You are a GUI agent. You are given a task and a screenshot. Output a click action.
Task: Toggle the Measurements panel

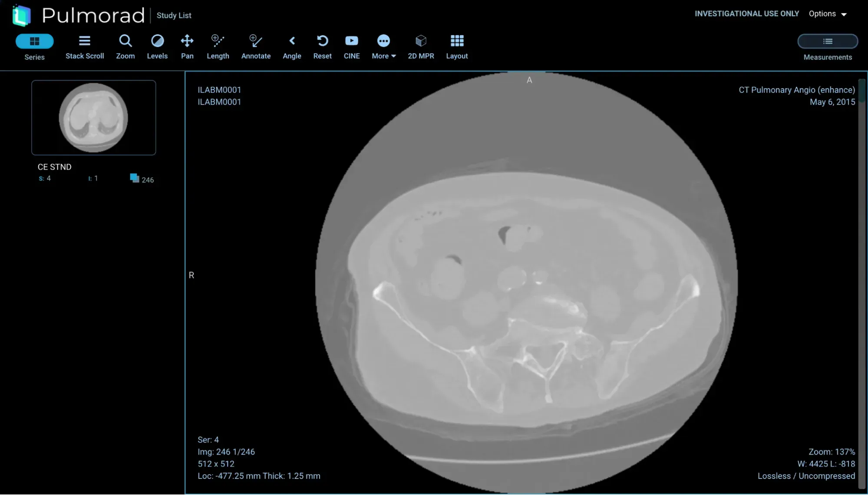(x=828, y=42)
